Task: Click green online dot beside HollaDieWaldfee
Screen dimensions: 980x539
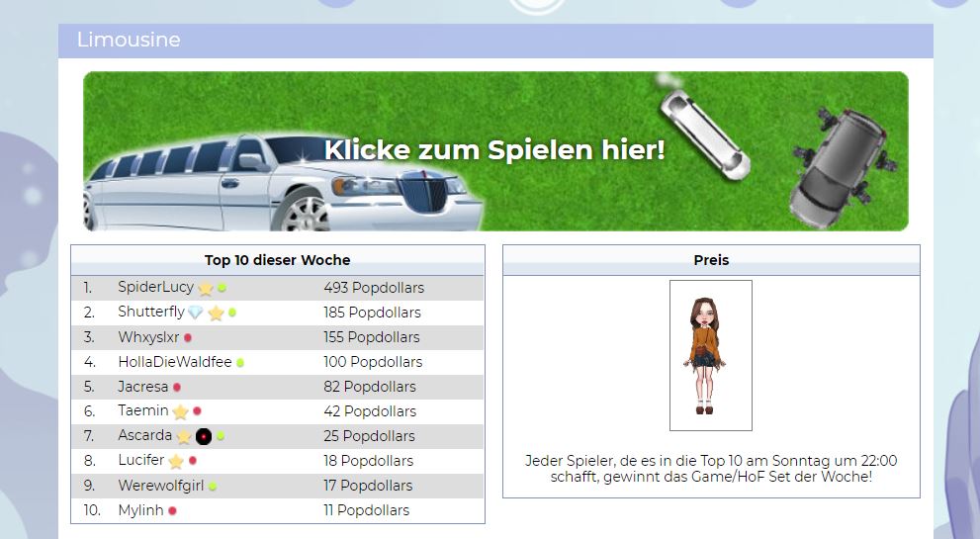Action: point(240,362)
